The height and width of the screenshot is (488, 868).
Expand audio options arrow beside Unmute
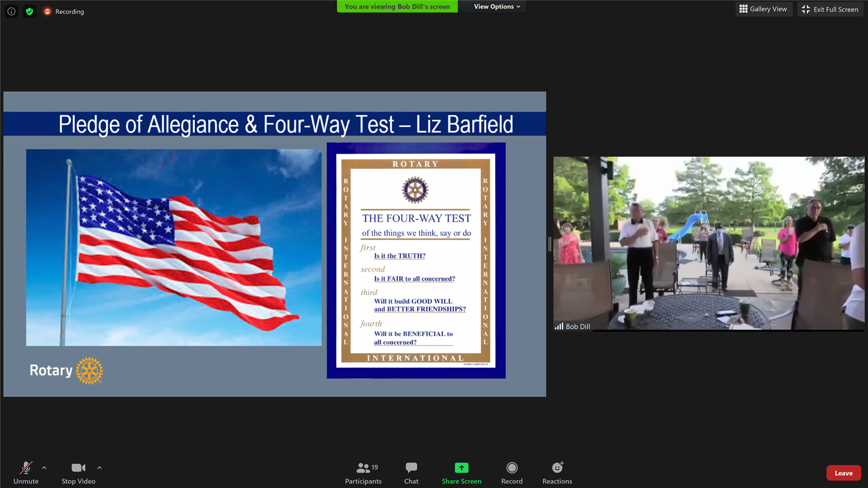click(x=44, y=468)
